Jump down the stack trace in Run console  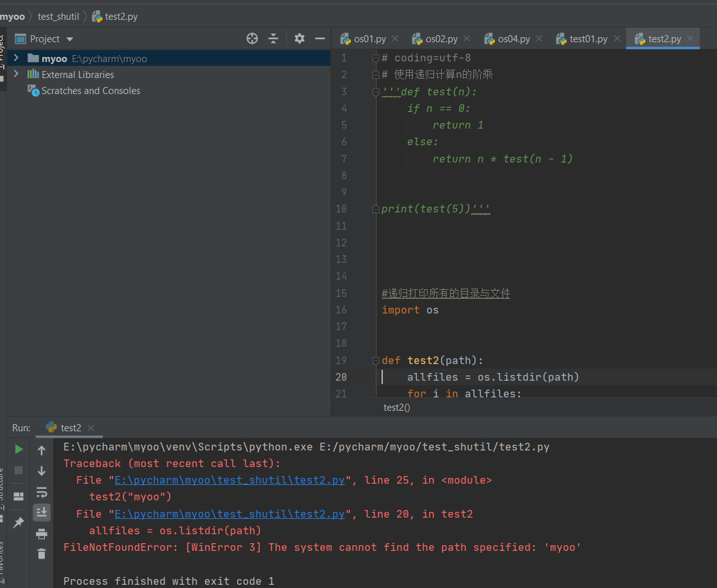coord(42,470)
